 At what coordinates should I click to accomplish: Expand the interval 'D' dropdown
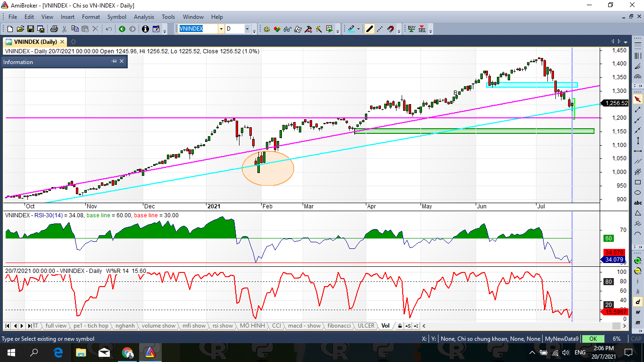click(247, 29)
